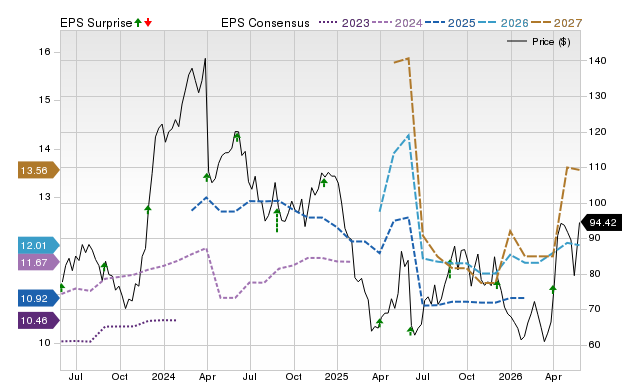This screenshot has height=382, width=640.
Task: Click the 2025 x-axis label
Action: pos(337,376)
